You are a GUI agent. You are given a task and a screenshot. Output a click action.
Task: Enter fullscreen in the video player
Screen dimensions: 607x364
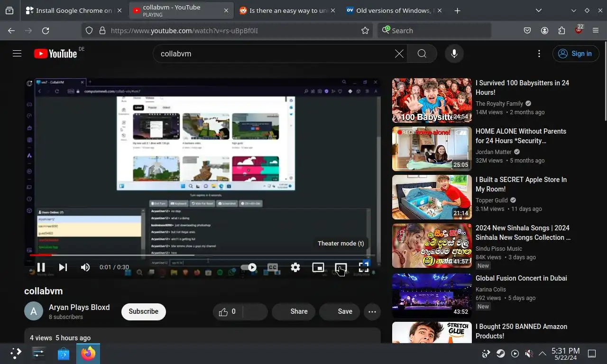pos(364,267)
